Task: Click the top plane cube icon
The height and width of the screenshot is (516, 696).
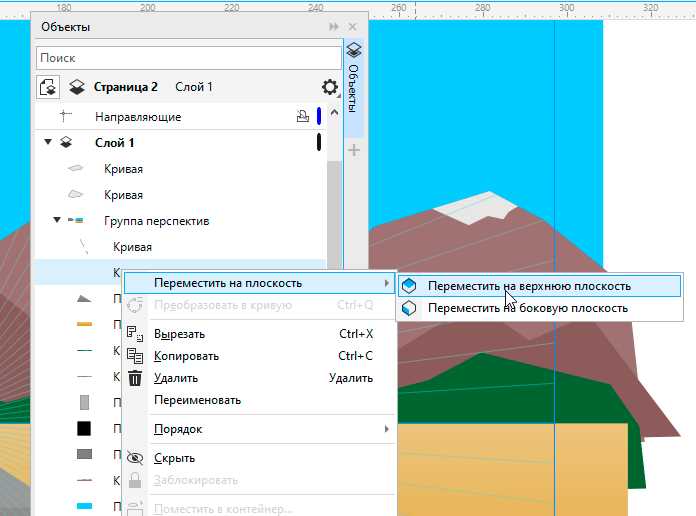Action: (409, 286)
